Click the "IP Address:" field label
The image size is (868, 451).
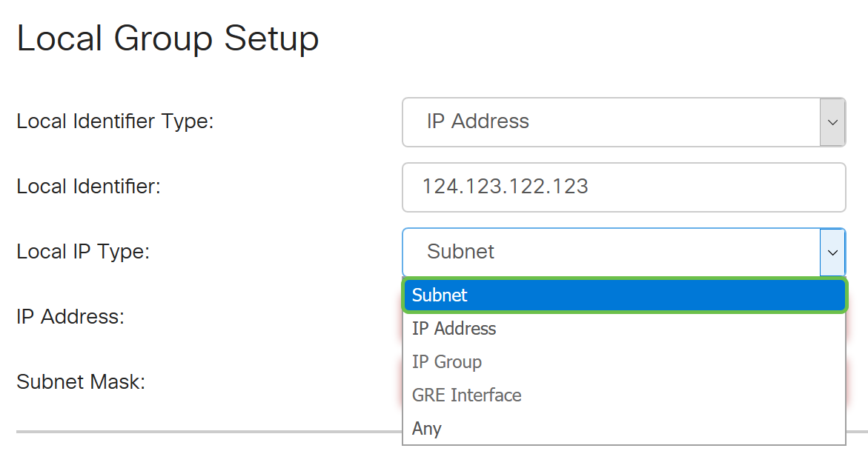click(x=70, y=317)
